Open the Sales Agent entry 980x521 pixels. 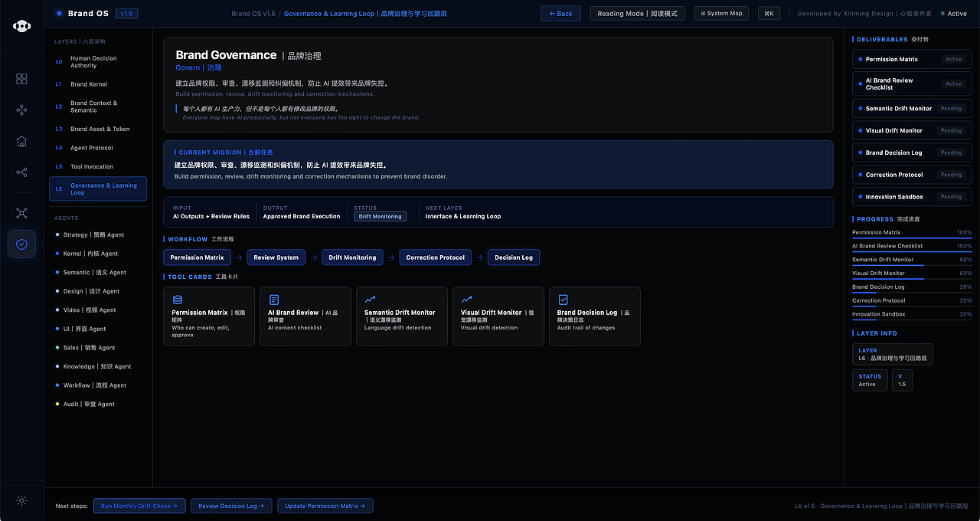tap(98, 347)
